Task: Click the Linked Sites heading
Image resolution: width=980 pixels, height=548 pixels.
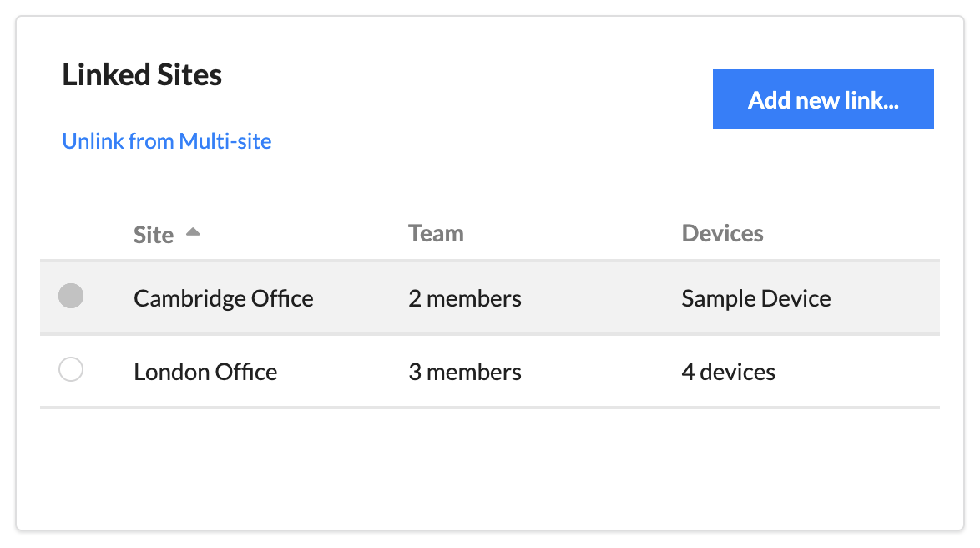Action: [x=142, y=75]
